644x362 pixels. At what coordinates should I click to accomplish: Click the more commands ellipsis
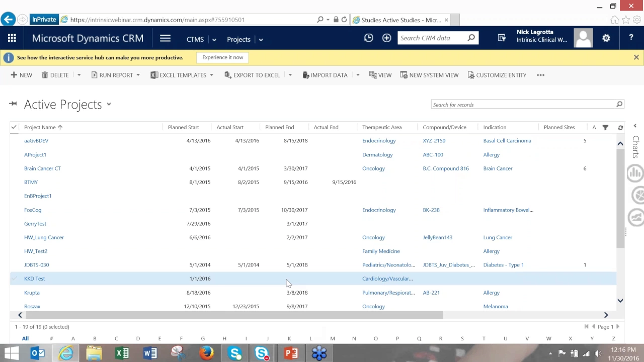coord(541,75)
